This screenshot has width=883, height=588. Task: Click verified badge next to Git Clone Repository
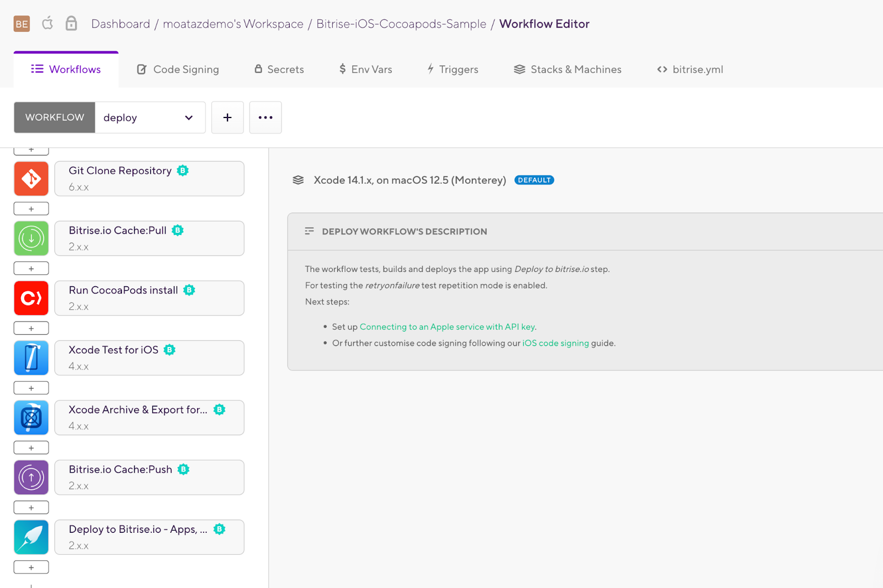[x=183, y=171]
